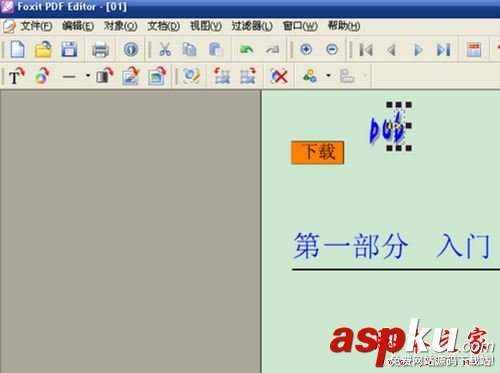Paste with the clipboard icon

point(215,49)
